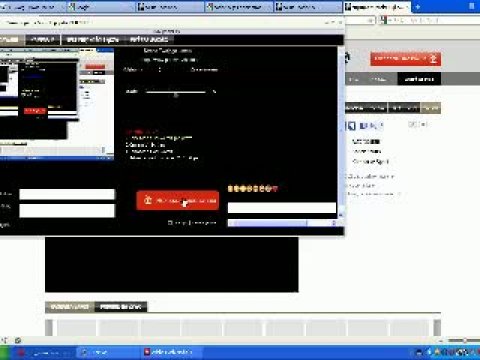Image resolution: width=480 pixels, height=360 pixels.
Task: Select the third tab in the popup tab bar
Action: click(x=92, y=39)
